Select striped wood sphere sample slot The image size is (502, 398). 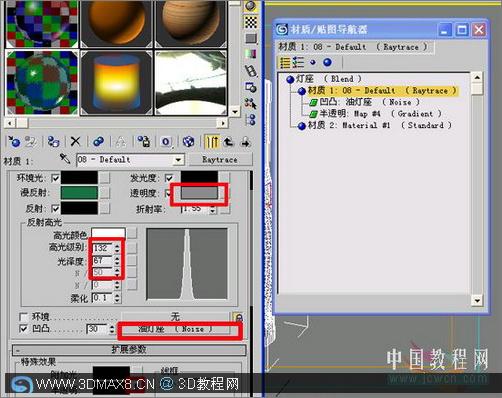point(191,23)
